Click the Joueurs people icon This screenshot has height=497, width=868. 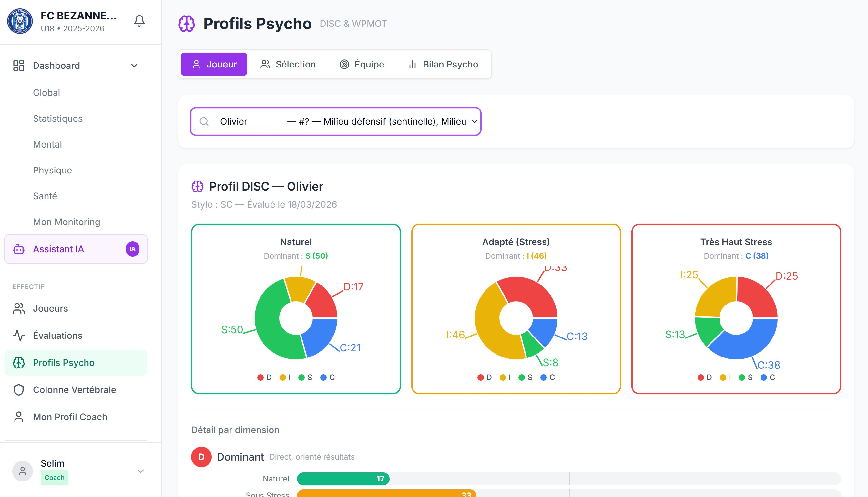(x=18, y=309)
